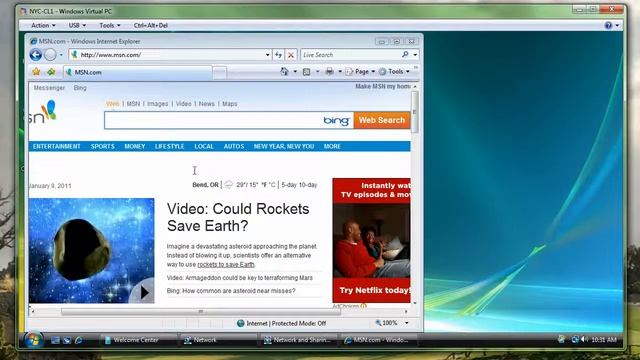The width and height of the screenshot is (640, 360).
Task: Send Ctrl+Alt+Del to the virtual machine
Action: pos(151,25)
